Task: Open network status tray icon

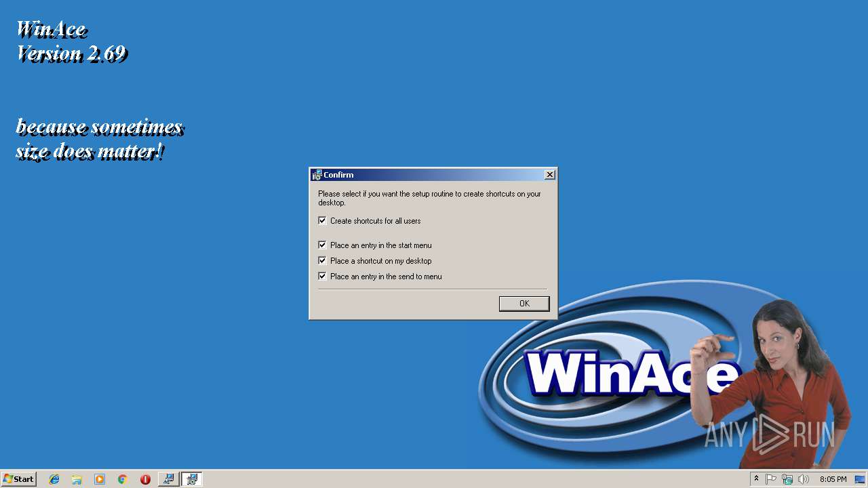Action: coord(787,479)
